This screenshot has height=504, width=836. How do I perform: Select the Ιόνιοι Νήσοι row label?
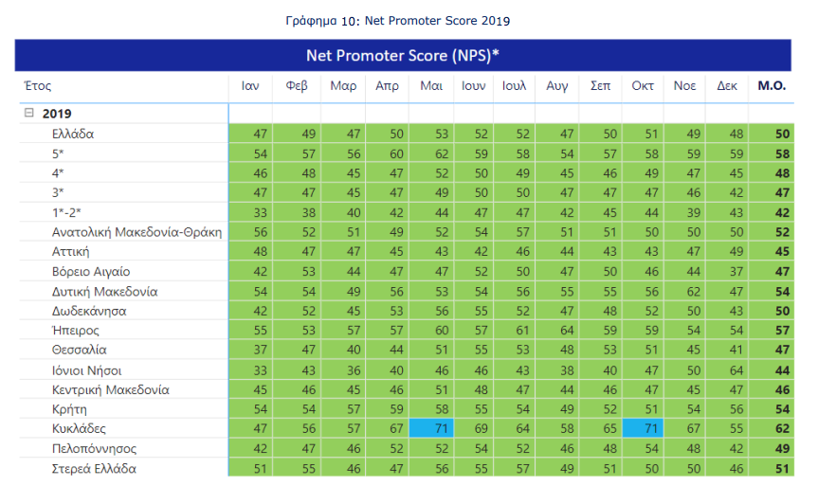[x=87, y=370]
